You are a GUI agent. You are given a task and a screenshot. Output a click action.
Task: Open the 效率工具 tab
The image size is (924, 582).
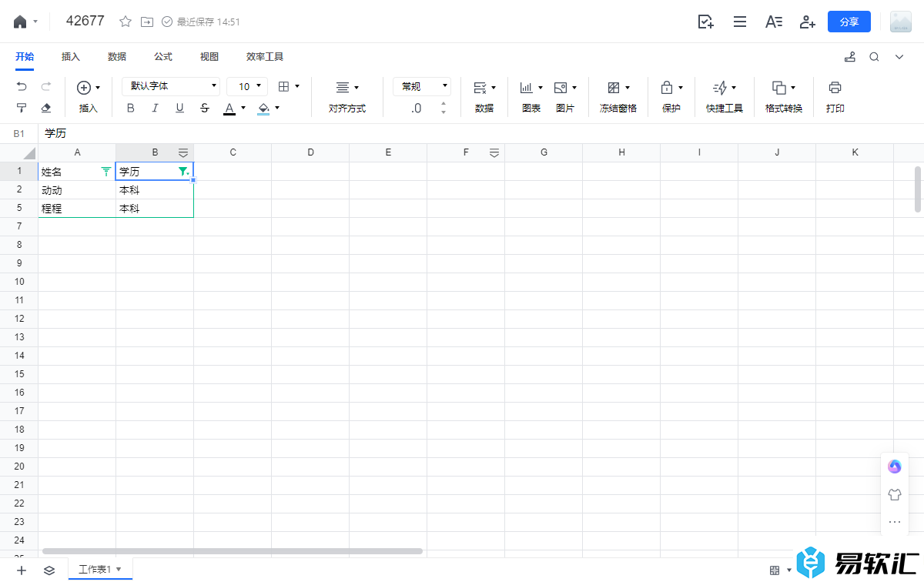click(265, 57)
